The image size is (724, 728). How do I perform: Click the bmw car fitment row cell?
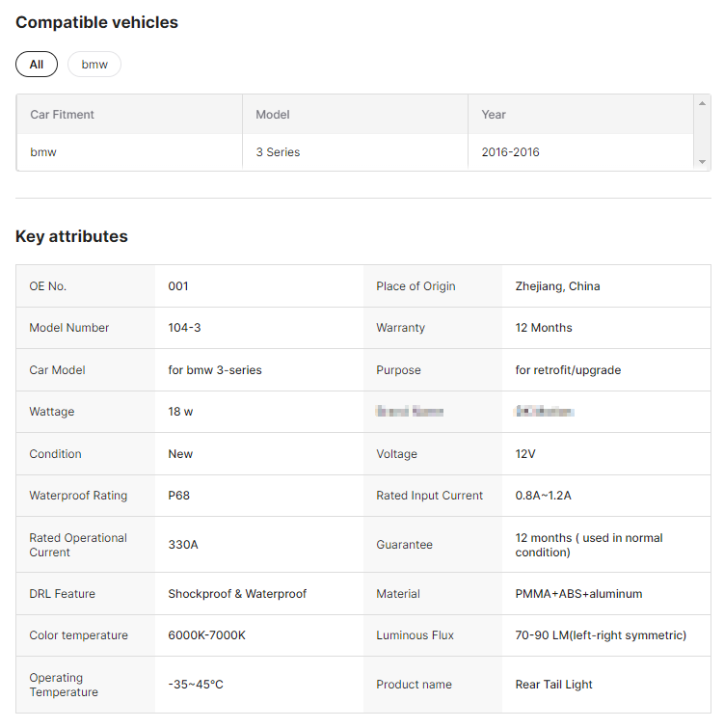(x=43, y=152)
